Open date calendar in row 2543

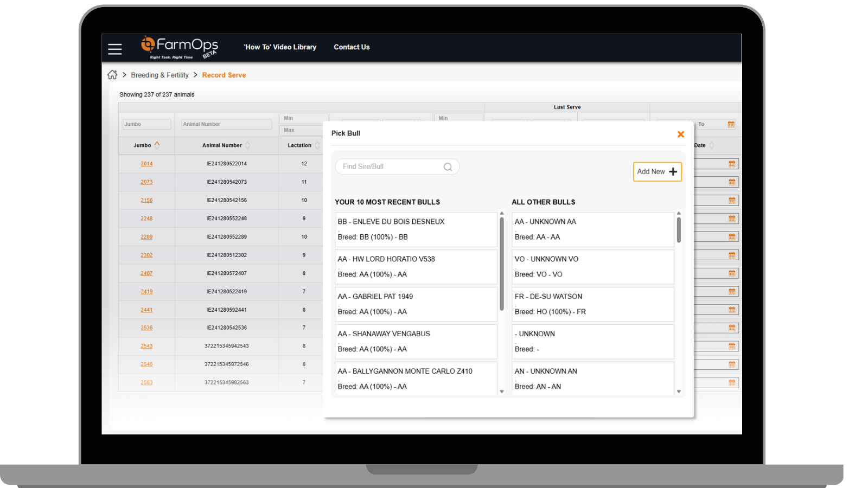click(732, 346)
